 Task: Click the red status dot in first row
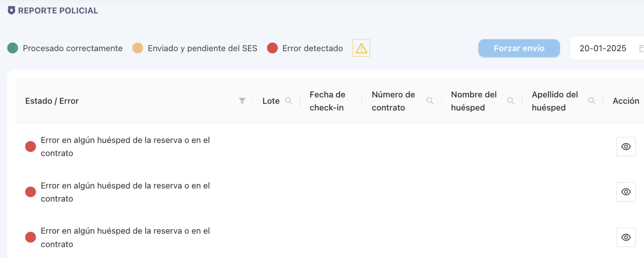30,146
